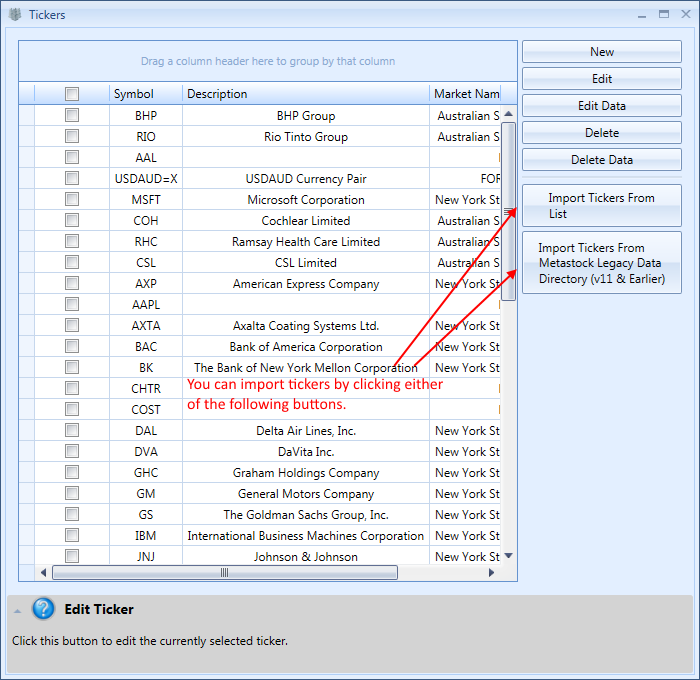This screenshot has height=680, width=700.
Task: Click the vertical scrollbar down arrow
Action: click(x=508, y=556)
